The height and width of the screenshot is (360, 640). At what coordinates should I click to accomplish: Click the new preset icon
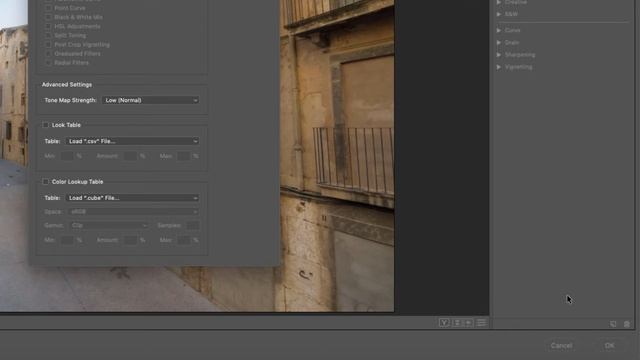point(613,324)
